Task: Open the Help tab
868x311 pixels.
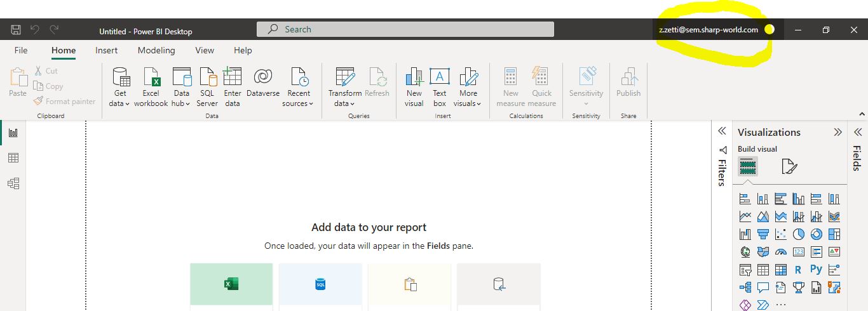Action: (x=243, y=50)
